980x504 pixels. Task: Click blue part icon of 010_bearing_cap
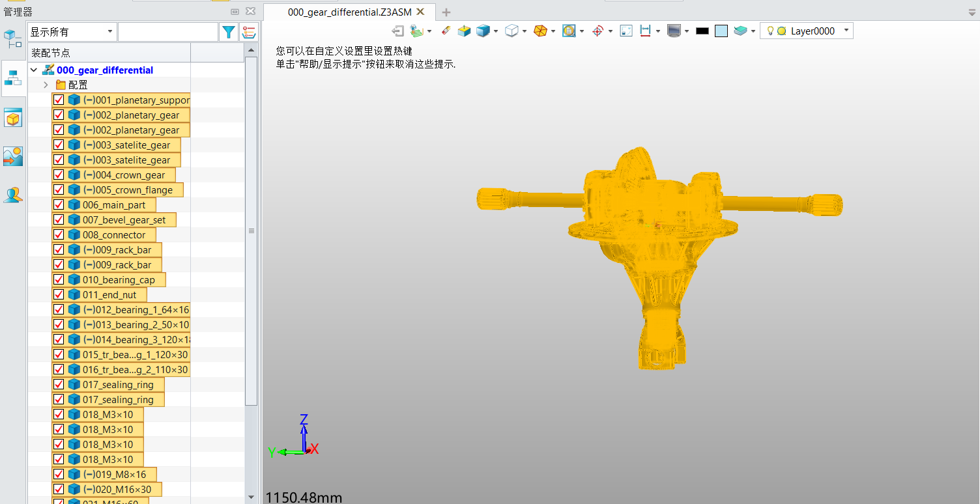[x=74, y=279]
